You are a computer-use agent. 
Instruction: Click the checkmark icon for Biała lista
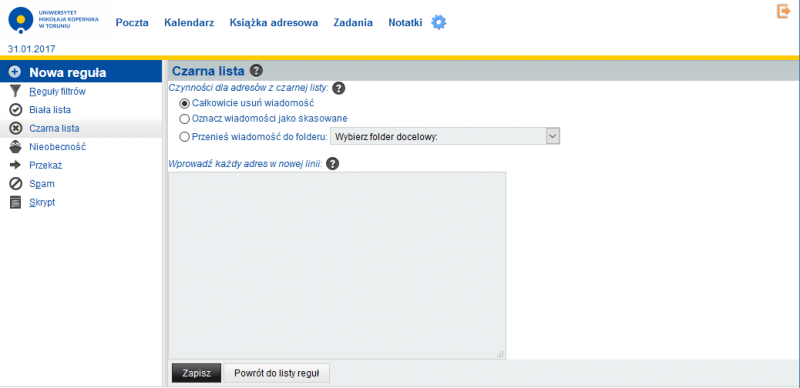coord(16,110)
